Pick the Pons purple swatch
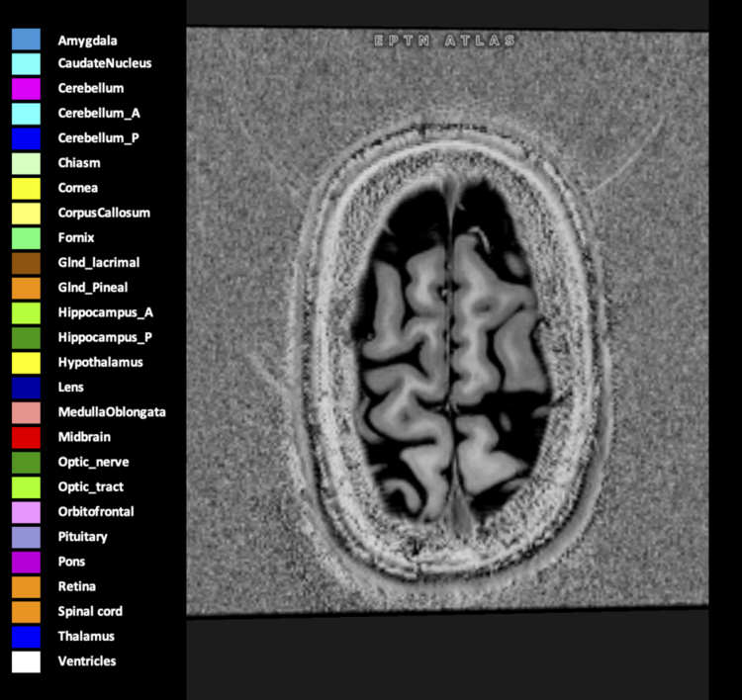The width and height of the screenshot is (742, 700). 26,562
